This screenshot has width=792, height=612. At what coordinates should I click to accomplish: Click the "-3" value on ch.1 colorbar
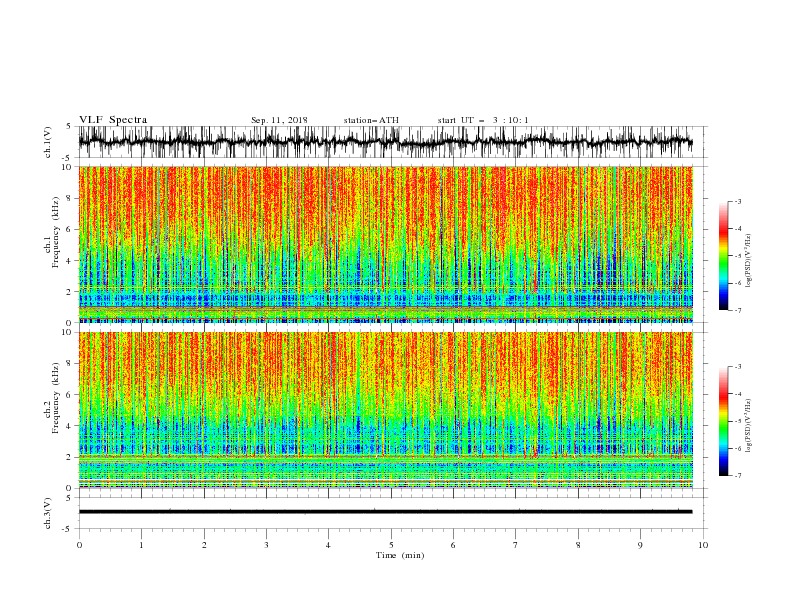point(737,201)
